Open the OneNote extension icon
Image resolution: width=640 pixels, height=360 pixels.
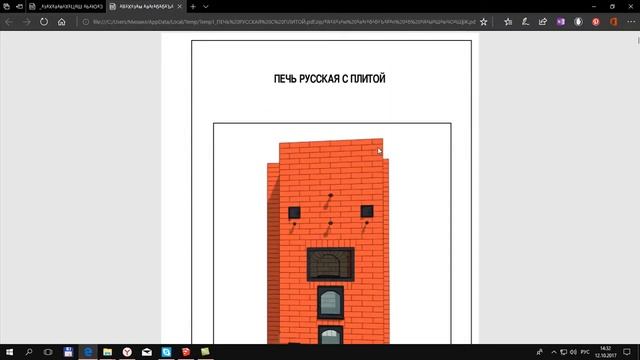(x=561, y=22)
